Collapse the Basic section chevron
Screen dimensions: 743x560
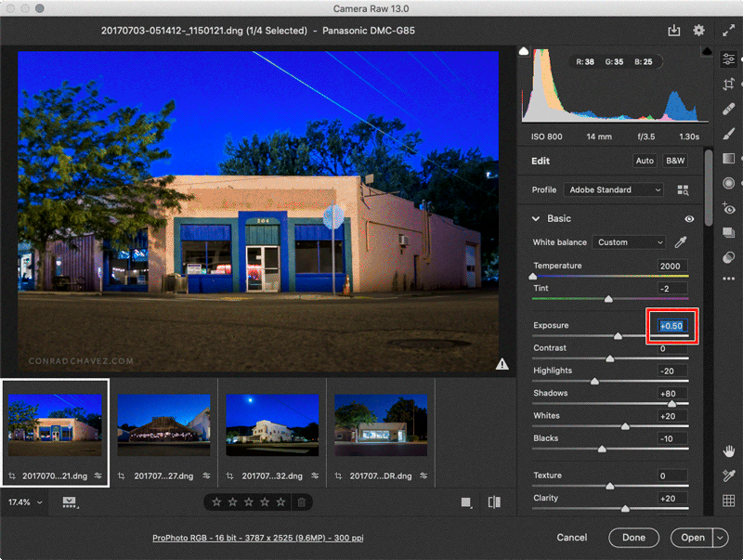(536, 219)
